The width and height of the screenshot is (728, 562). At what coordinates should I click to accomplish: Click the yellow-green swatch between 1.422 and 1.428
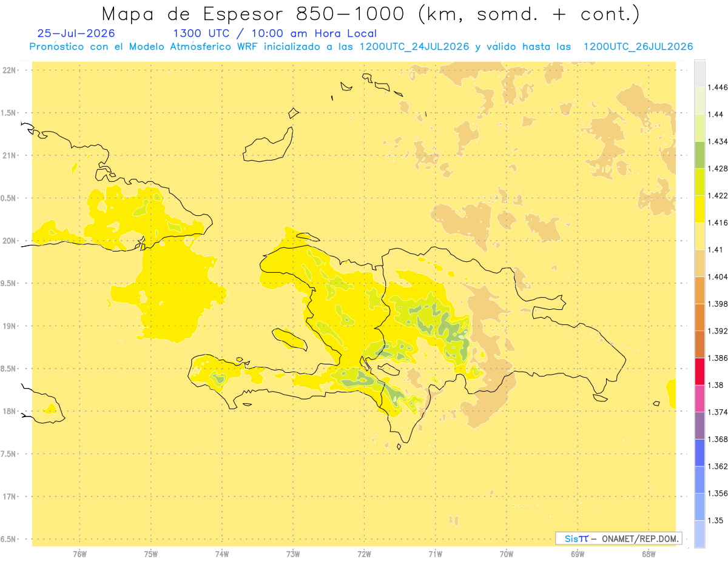pos(699,182)
